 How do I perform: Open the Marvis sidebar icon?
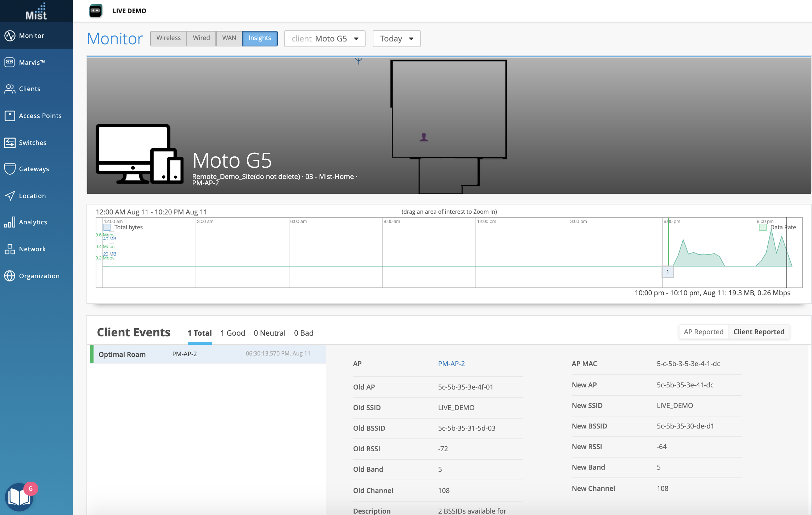click(10, 62)
